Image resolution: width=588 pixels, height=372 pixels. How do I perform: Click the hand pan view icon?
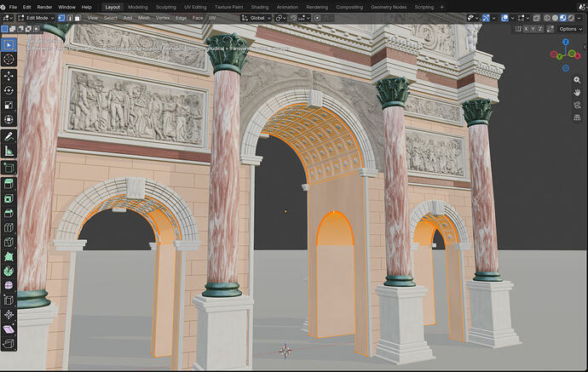pyautogui.click(x=577, y=92)
